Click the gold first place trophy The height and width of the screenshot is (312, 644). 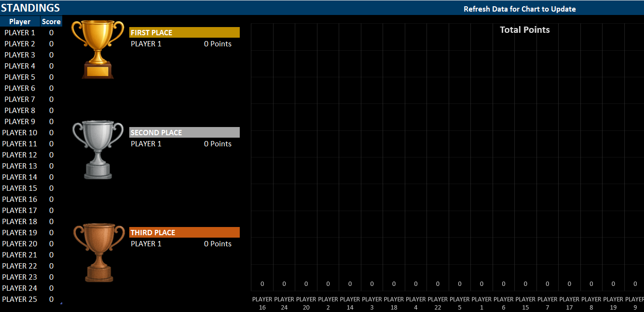pos(98,49)
